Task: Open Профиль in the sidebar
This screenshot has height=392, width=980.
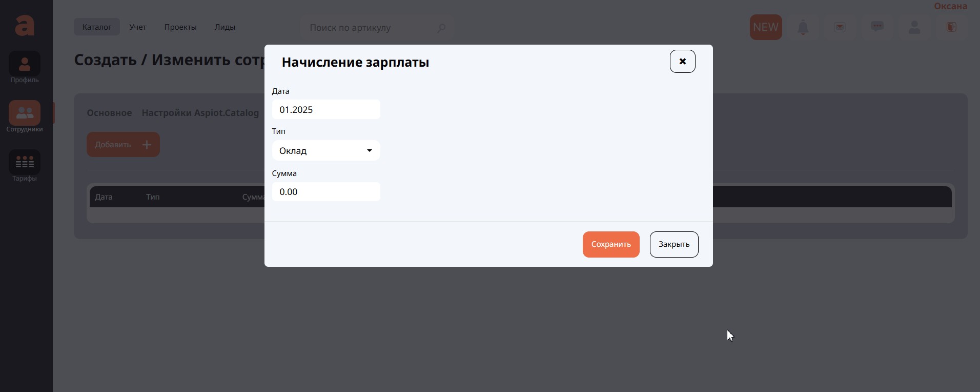Action: tap(25, 67)
